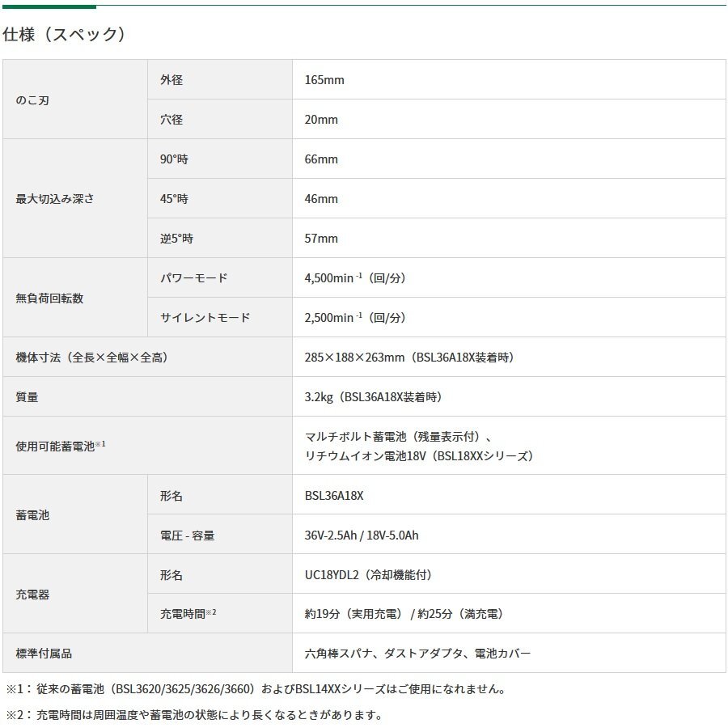Select the 165mm value
Image resolution: width=728 pixels, height=728 pixels.
(324, 80)
